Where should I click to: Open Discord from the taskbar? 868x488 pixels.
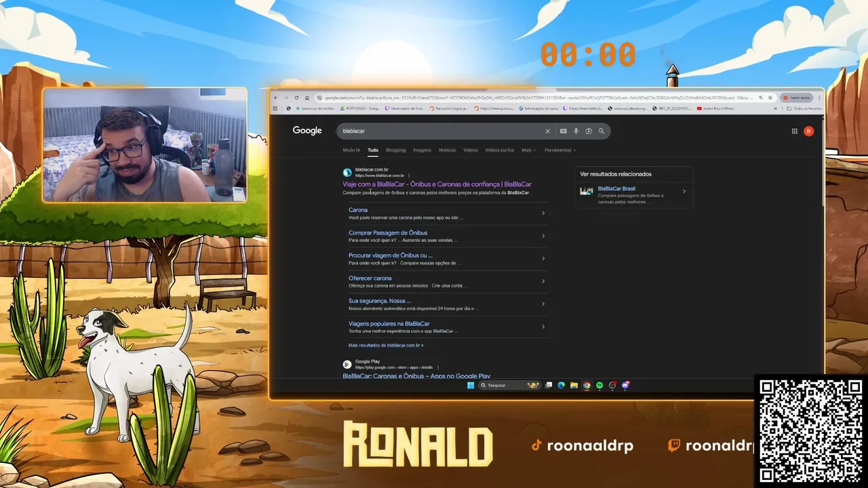[x=625, y=385]
